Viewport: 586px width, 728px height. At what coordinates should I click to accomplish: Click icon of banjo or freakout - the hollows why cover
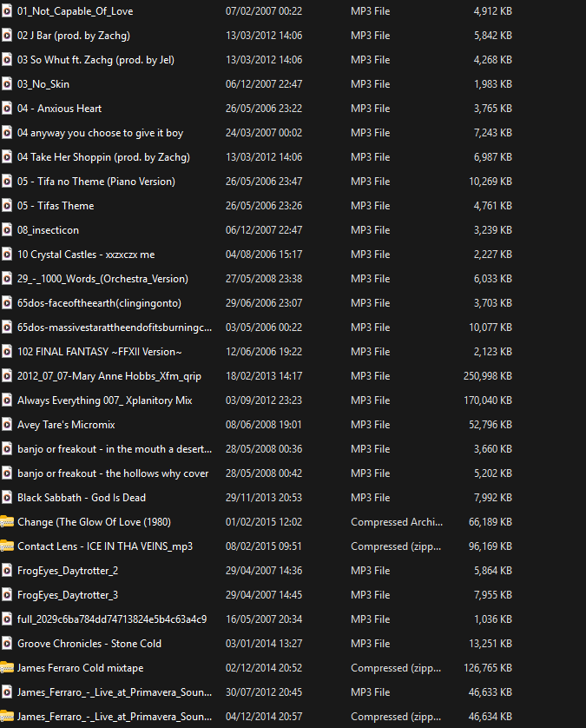click(7, 473)
